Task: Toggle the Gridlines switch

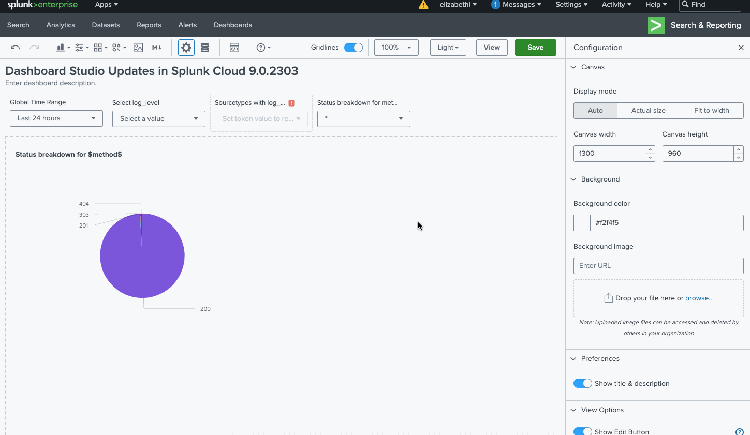Action: pyautogui.click(x=353, y=47)
